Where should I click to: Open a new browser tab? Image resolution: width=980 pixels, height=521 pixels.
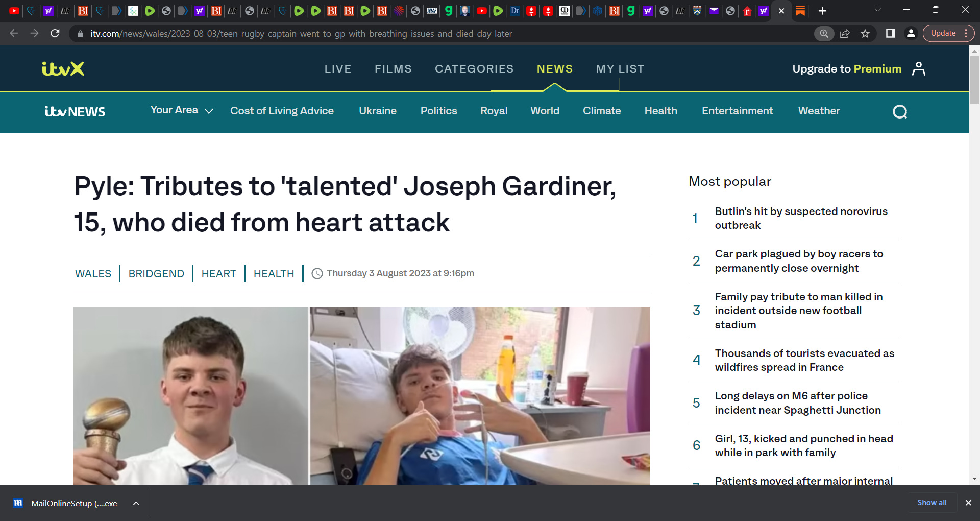pyautogui.click(x=822, y=11)
